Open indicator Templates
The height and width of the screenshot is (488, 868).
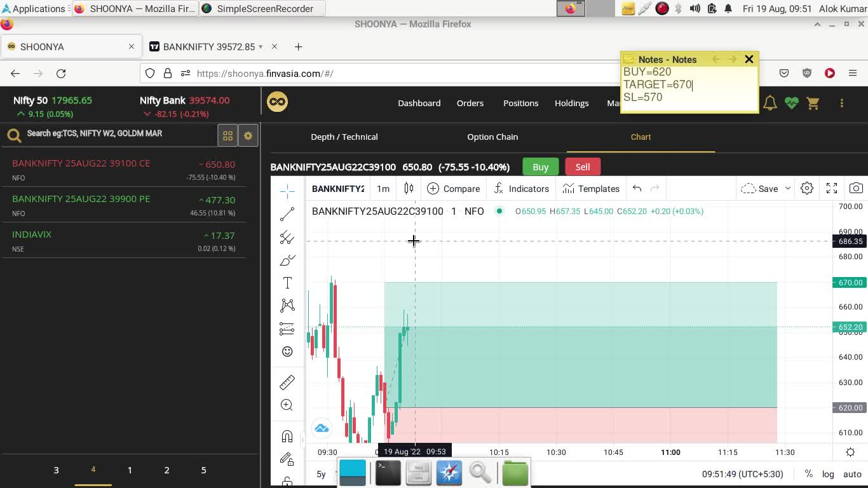click(x=591, y=189)
